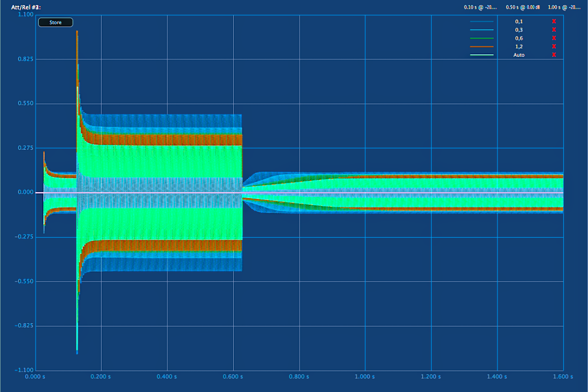Click the color line beside legend entry 0,1
The width and height of the screenshot is (588, 392).
pyautogui.click(x=482, y=22)
